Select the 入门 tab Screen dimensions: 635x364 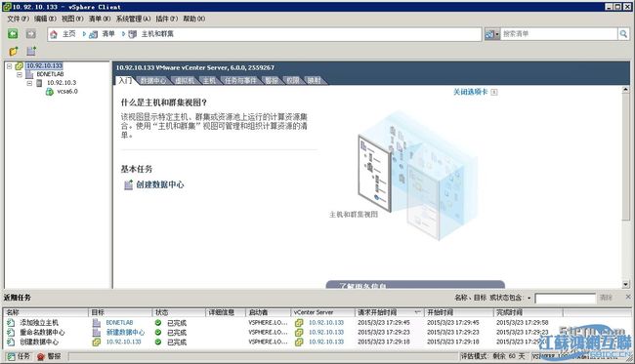tap(125, 80)
